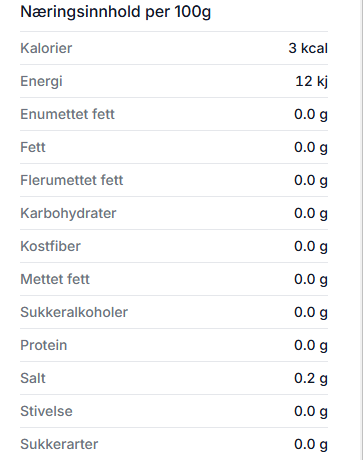
Task: Click the Næringsinnhold per 100g heading
Action: pos(115,12)
